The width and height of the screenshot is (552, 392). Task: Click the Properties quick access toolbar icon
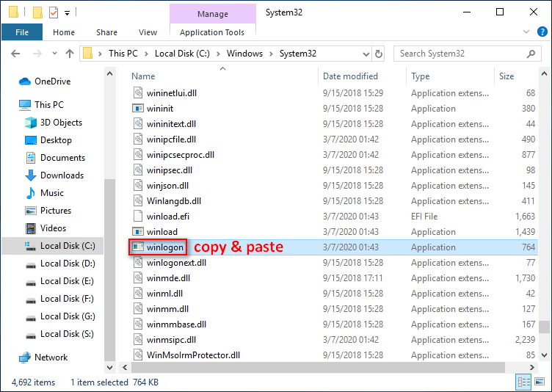click(x=54, y=12)
